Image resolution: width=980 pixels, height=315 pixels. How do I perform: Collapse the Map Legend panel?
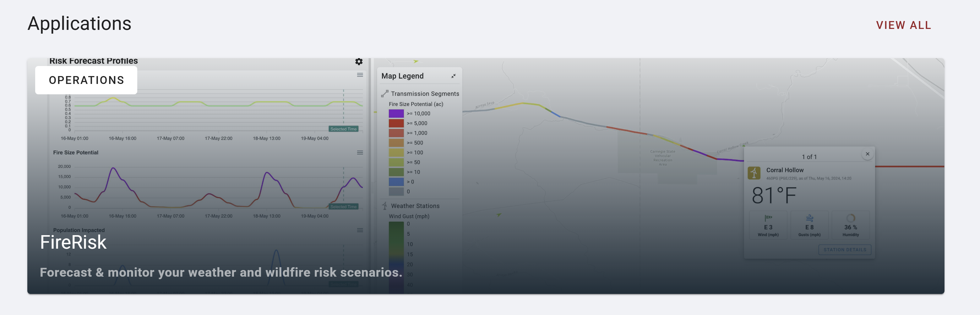453,76
